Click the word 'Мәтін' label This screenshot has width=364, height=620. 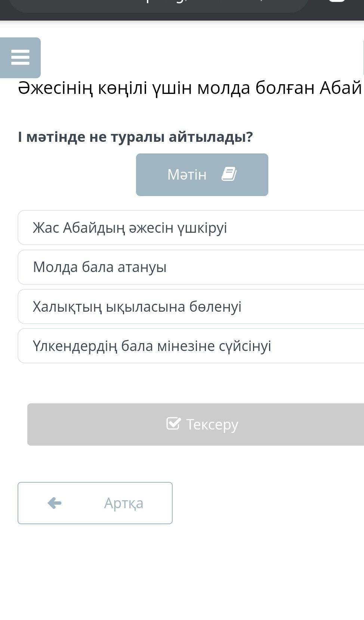[187, 175]
